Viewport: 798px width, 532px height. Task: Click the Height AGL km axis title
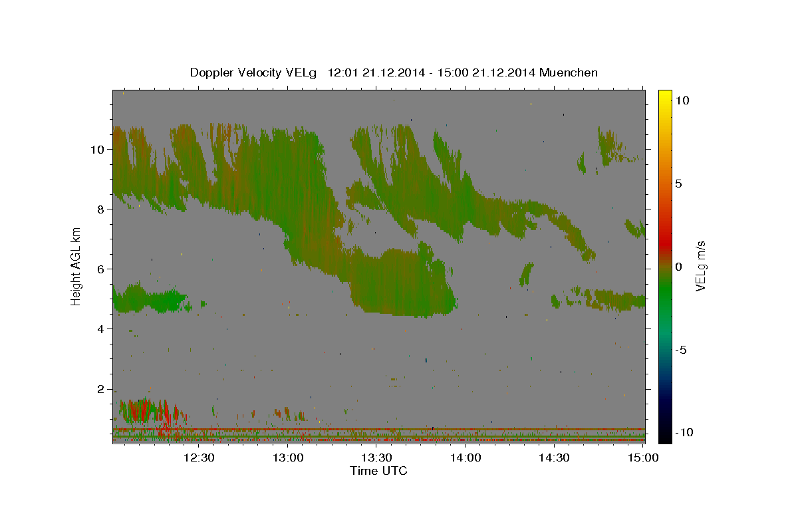coord(76,265)
